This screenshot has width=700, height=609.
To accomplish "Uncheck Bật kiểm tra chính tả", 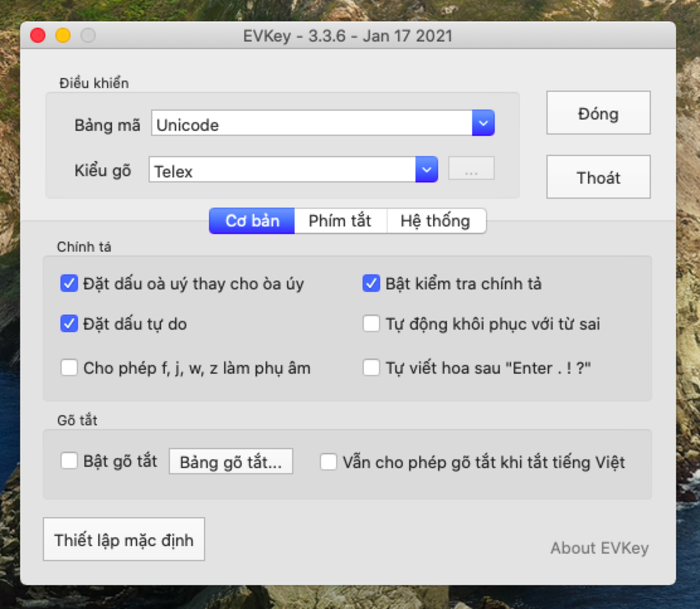I will [371, 284].
